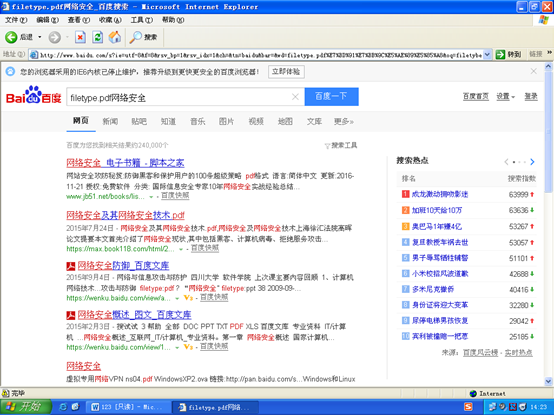Open the 实时热点 link
The height and width of the screenshot is (415, 554).
click(x=519, y=352)
